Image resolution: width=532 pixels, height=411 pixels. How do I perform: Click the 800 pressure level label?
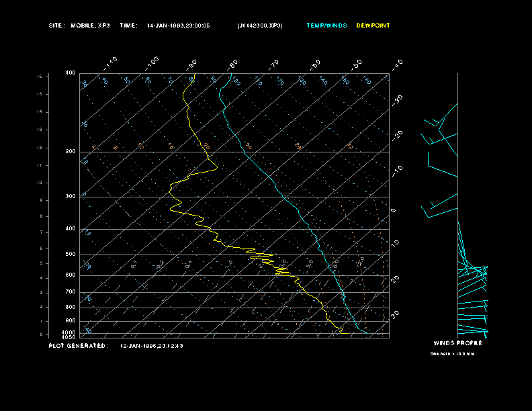(71, 307)
